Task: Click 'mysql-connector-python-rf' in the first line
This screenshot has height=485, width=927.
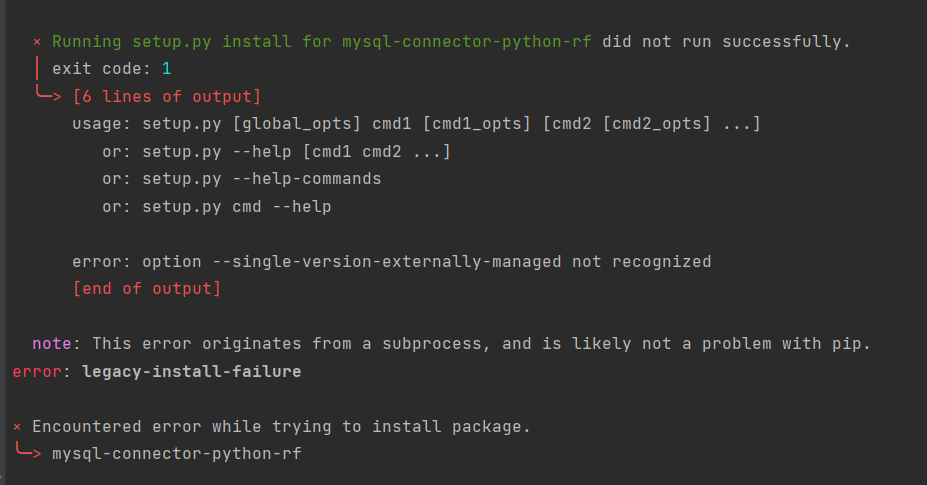Action: (466, 42)
